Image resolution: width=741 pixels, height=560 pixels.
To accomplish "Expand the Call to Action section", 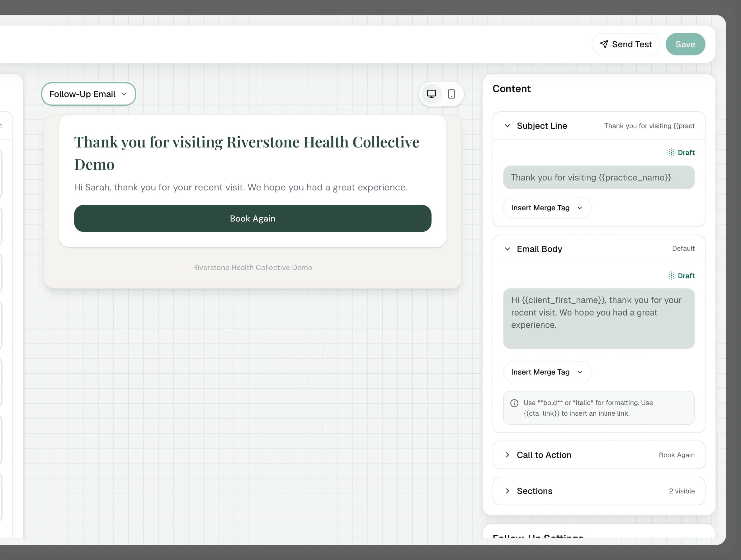I will pyautogui.click(x=599, y=455).
